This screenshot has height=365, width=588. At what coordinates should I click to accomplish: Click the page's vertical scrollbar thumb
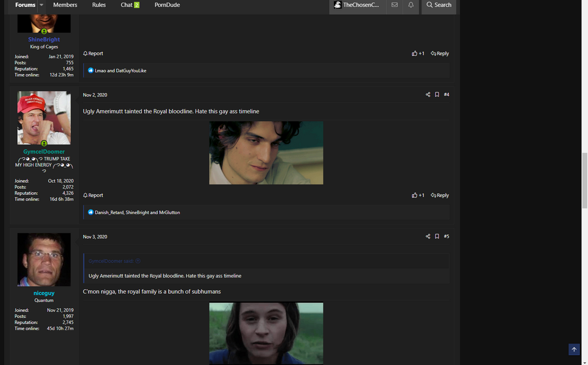point(584,179)
